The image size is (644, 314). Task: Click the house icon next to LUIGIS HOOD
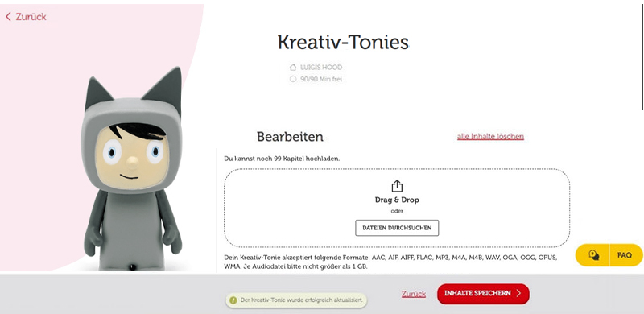pos(293,68)
